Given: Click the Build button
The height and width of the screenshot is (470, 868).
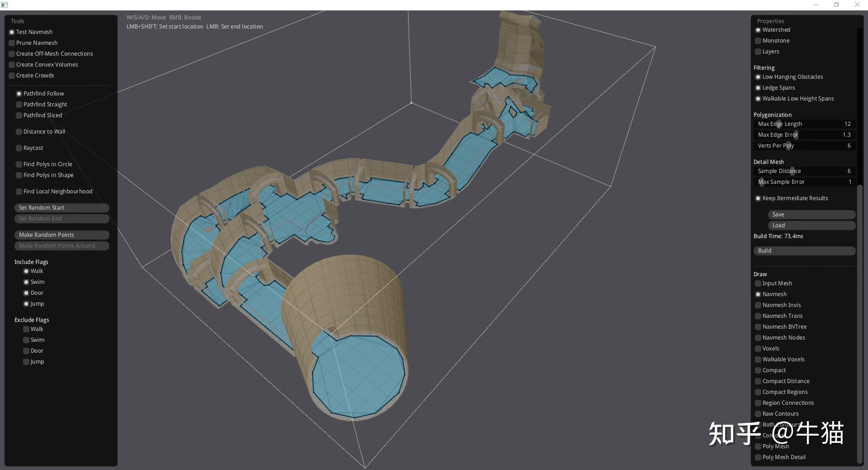Looking at the screenshot, I should pos(804,251).
